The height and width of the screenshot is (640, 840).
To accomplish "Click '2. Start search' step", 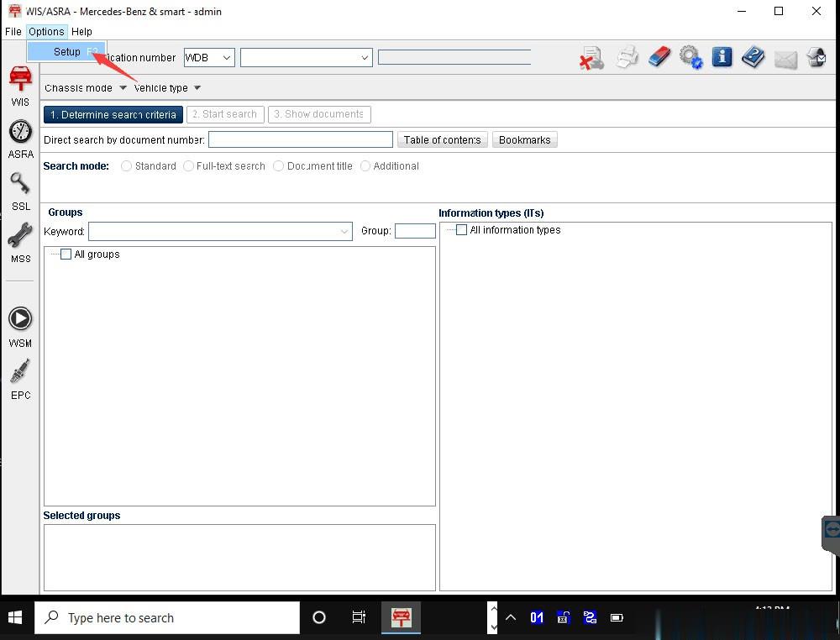I will pos(225,114).
